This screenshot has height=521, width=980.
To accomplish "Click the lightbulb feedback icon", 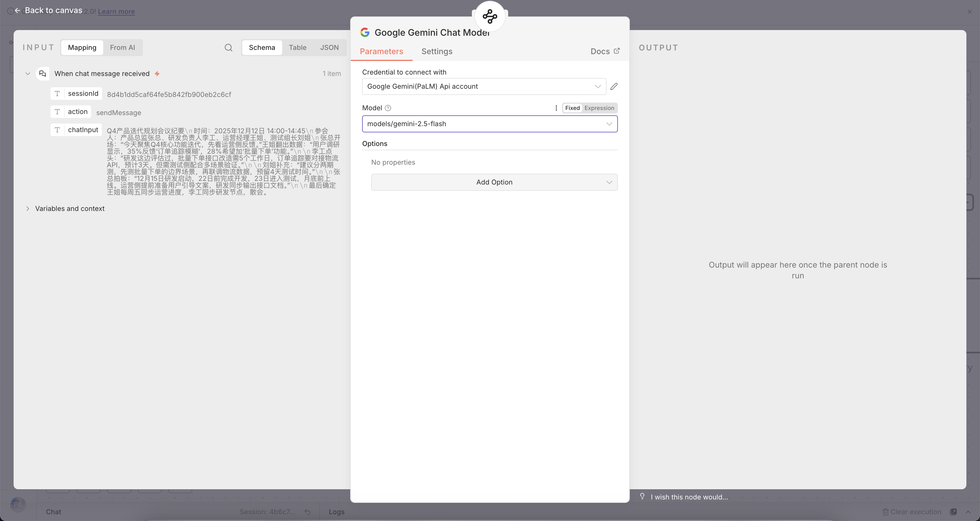I will coord(642,496).
